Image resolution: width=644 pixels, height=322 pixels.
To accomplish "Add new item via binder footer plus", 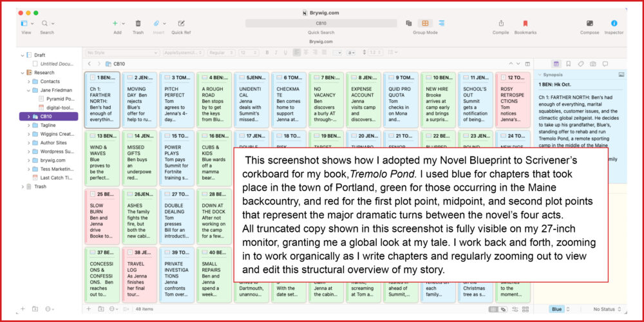I will [23, 309].
